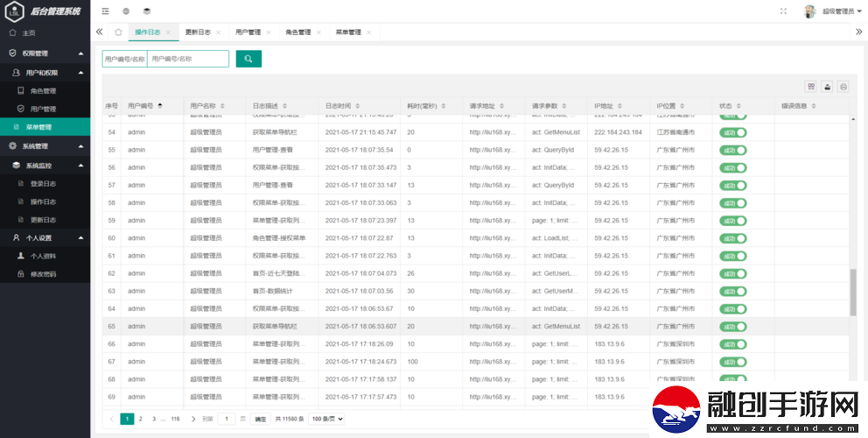Switch to the 角色管理 tab

click(x=297, y=32)
